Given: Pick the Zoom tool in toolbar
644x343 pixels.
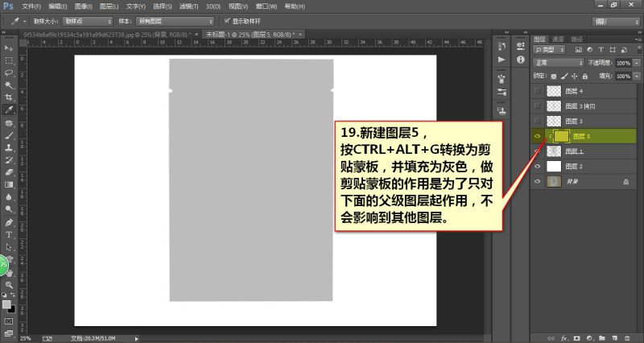Looking at the screenshot, I should tap(9, 284).
